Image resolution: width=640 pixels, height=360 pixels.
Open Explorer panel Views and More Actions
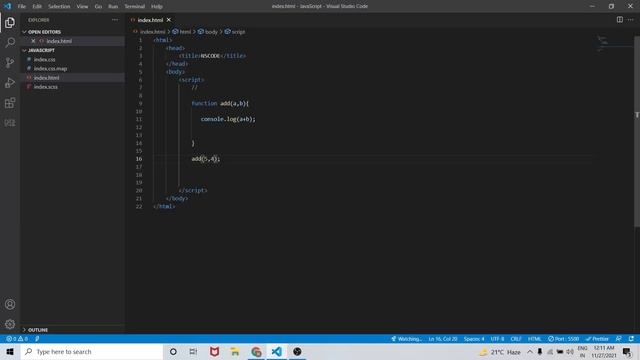pos(115,20)
